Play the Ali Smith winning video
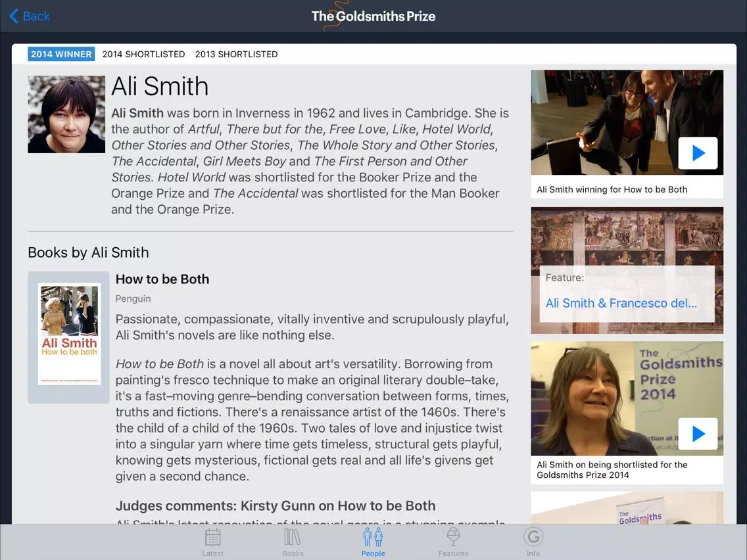The width and height of the screenshot is (747, 560). pyautogui.click(x=698, y=153)
